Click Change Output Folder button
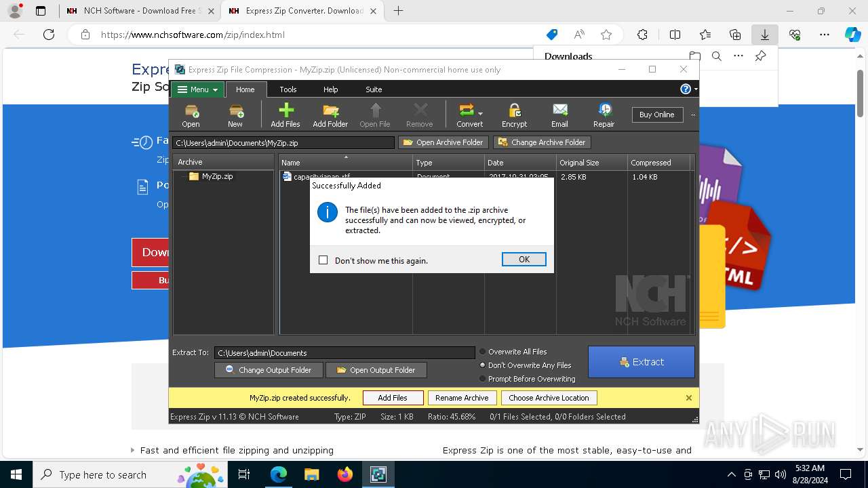 [x=269, y=370]
